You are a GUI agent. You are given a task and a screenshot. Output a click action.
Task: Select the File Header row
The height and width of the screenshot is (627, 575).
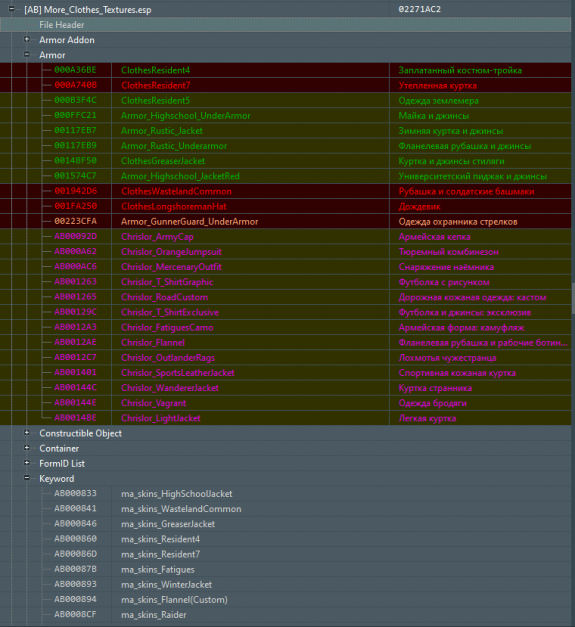[286, 25]
